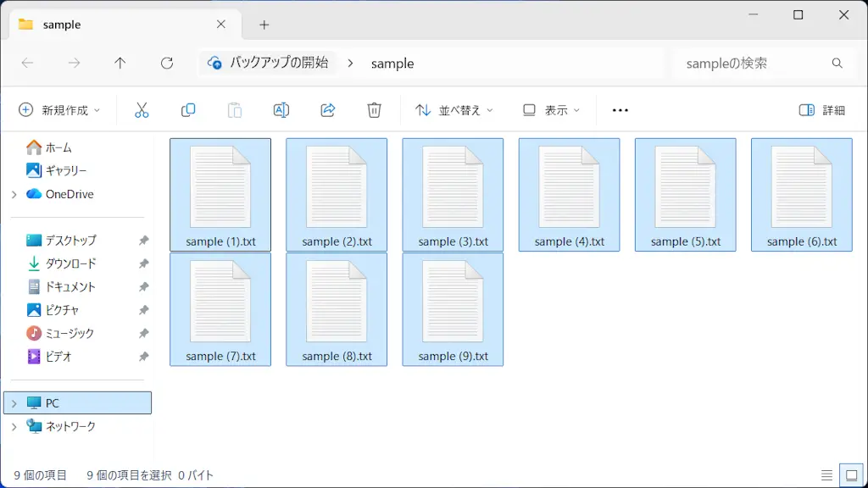Viewport: 868px width, 488px height.
Task: Expand the ネットワーク tree node
Action: 14,426
